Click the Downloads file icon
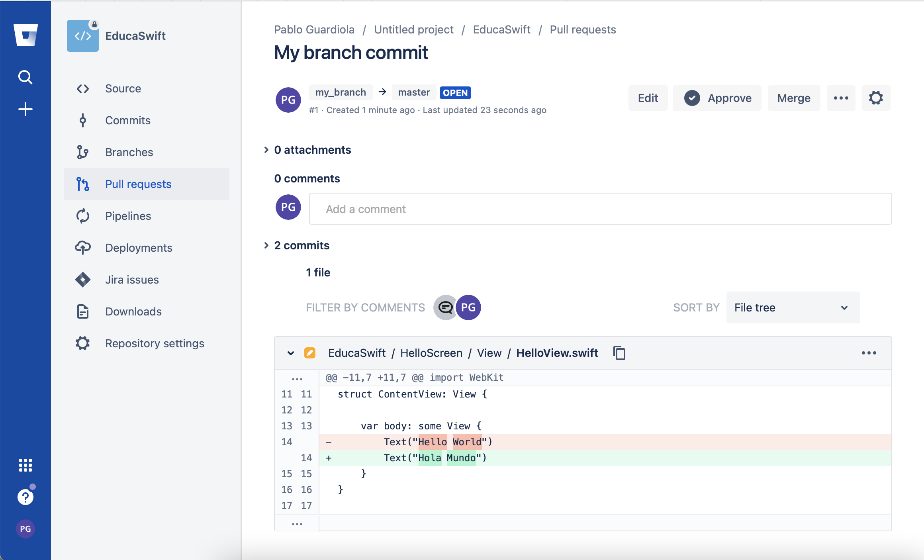Viewport: 924px width, 560px height. 83,311
